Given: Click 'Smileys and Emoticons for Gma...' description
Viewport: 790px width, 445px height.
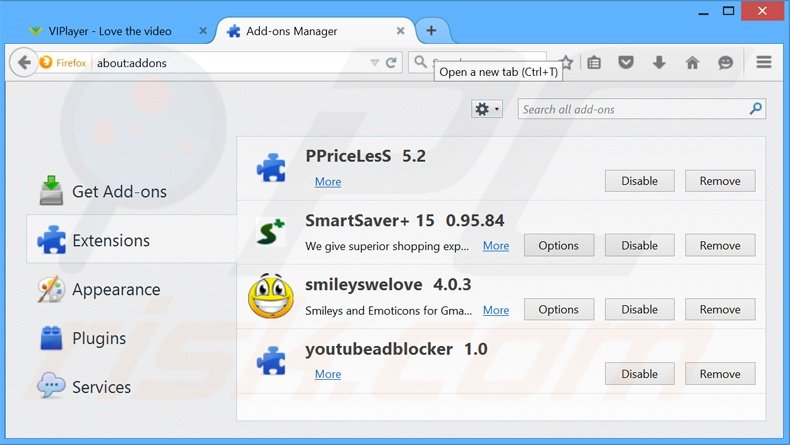Looking at the screenshot, I should click(388, 310).
